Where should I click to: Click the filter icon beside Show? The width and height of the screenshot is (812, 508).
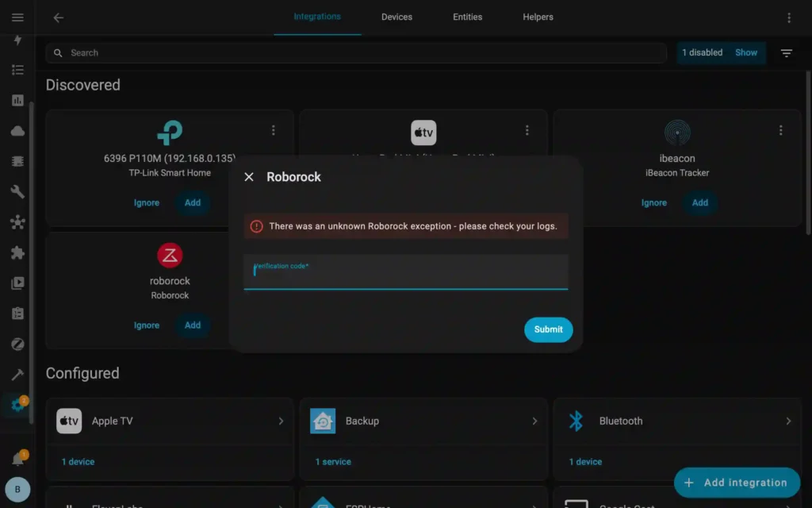[x=786, y=52]
